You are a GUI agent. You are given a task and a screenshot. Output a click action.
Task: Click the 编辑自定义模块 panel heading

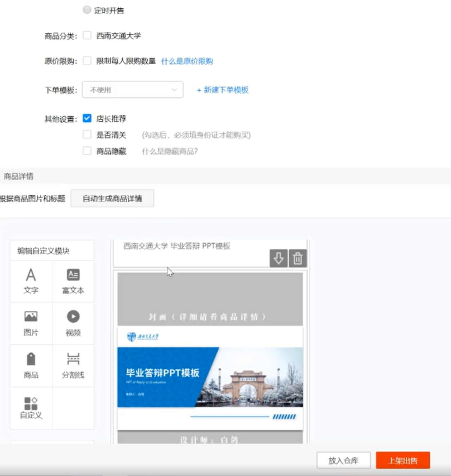click(43, 251)
